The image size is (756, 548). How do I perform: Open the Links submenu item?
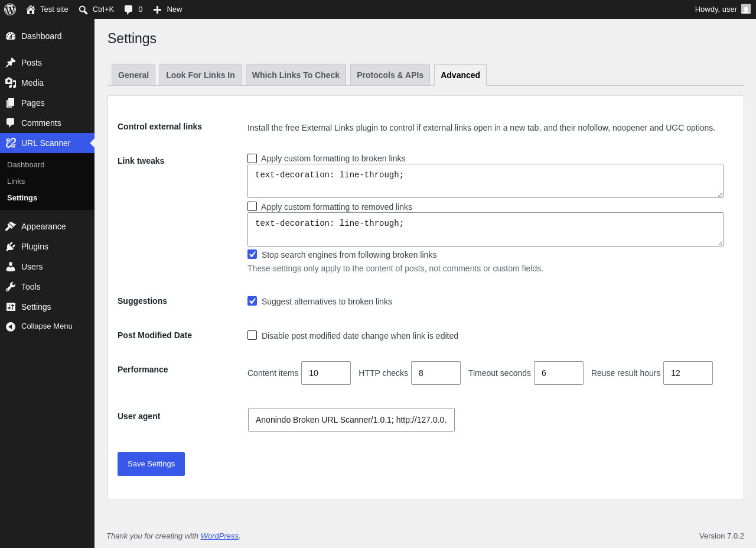coord(47,181)
